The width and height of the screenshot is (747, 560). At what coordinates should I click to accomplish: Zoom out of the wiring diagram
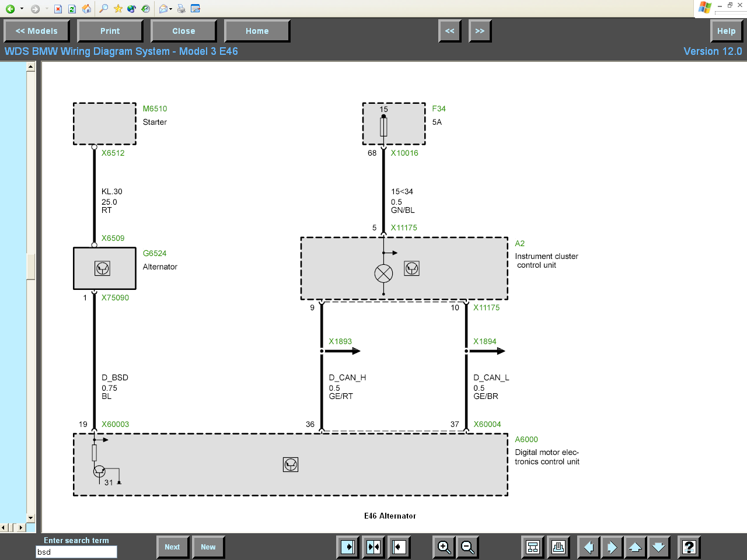pos(467,547)
